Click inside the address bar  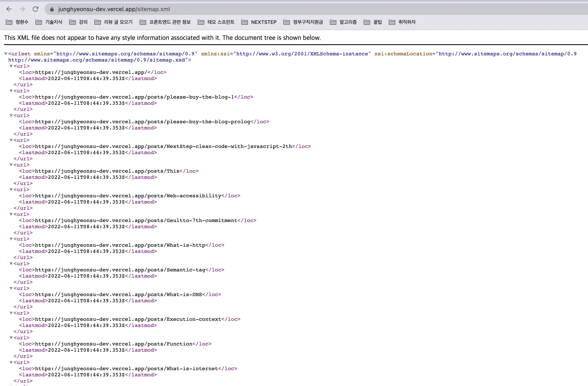click(x=173, y=9)
